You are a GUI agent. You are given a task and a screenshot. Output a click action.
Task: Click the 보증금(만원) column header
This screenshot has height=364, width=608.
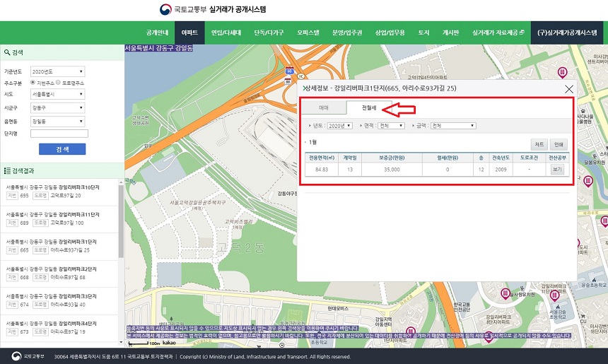(392, 158)
